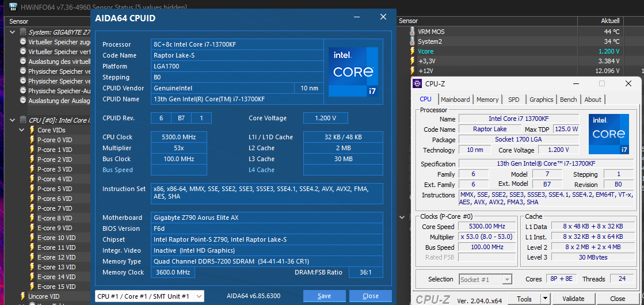Image resolution: width=644 pixels, height=305 pixels.
Task: Click the Close button in CPU-Z footer
Action: (x=618, y=299)
